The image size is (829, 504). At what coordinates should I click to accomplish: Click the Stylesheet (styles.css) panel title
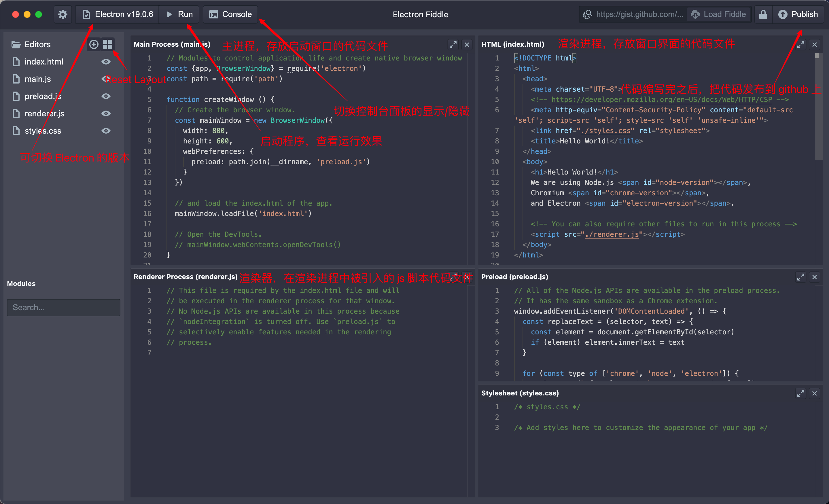[520, 393]
